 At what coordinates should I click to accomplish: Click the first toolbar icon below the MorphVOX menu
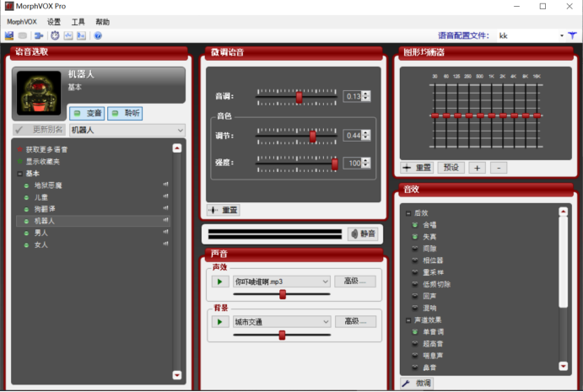point(9,35)
